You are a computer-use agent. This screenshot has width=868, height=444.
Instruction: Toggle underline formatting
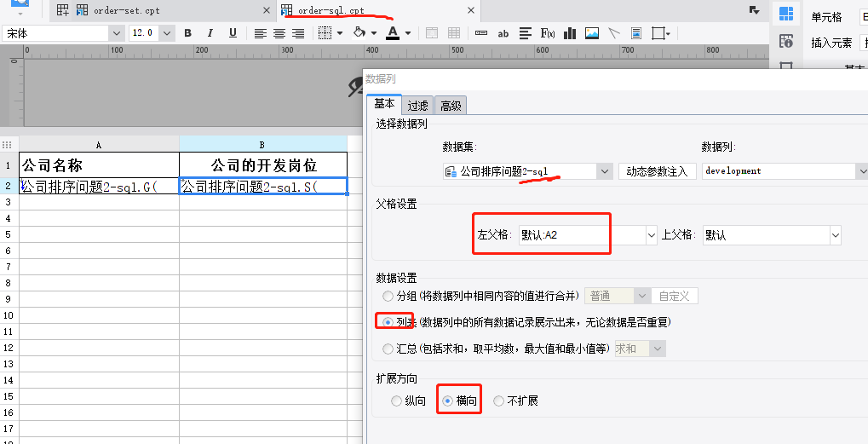[x=233, y=33]
